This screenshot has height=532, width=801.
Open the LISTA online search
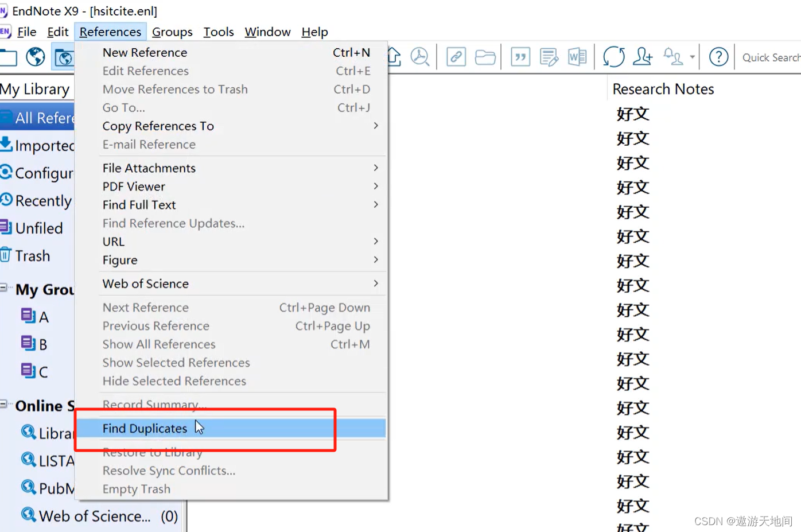click(48, 460)
